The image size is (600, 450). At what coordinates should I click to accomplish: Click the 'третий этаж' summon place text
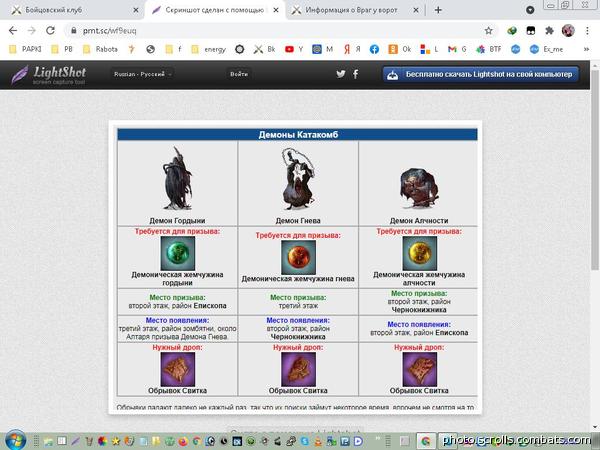[x=298, y=306]
